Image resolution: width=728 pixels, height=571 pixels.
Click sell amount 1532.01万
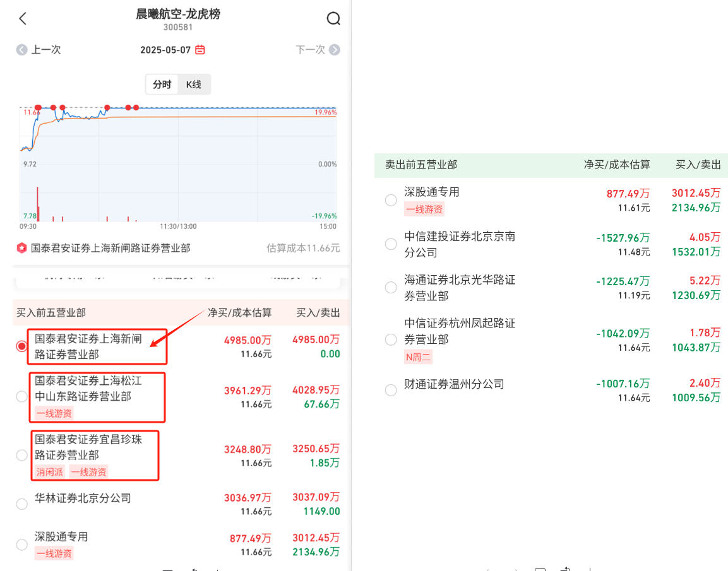click(x=696, y=252)
